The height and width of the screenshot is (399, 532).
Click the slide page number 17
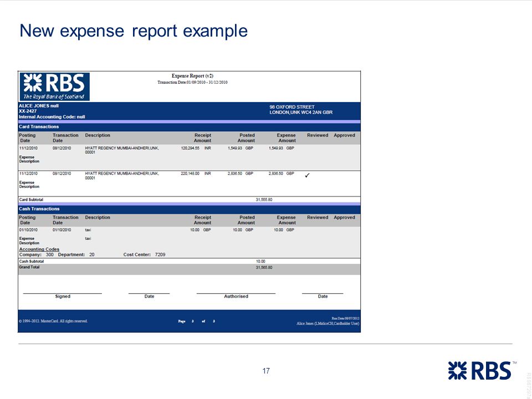click(266, 371)
